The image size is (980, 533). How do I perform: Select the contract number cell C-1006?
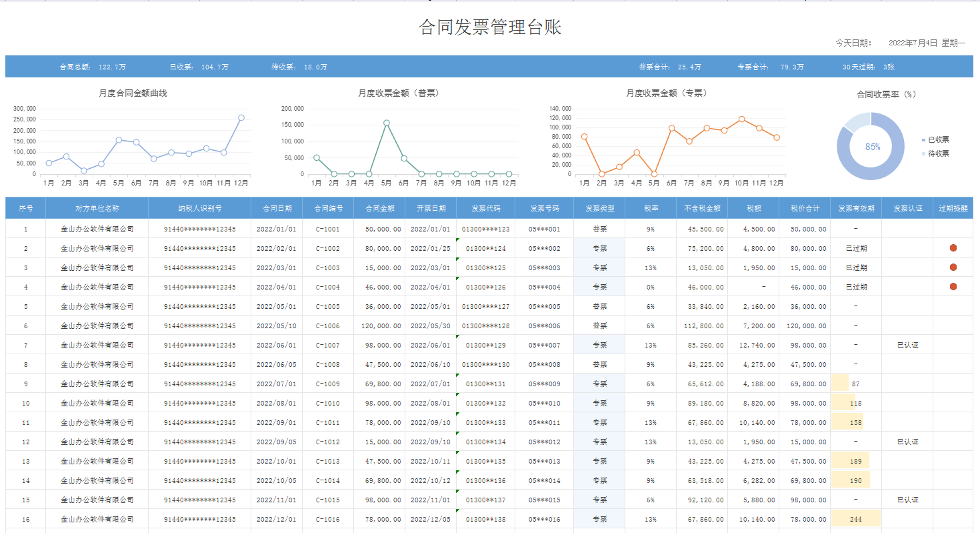point(327,326)
